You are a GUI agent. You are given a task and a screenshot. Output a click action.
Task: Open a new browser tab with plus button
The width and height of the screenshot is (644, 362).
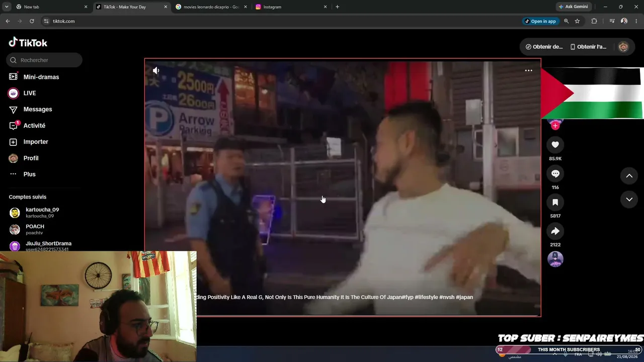337,7
